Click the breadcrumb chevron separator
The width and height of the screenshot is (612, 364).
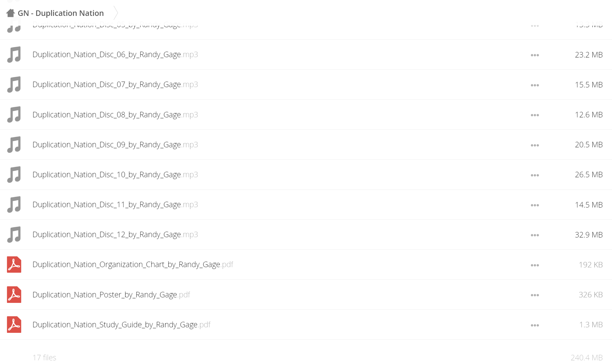coord(116,13)
